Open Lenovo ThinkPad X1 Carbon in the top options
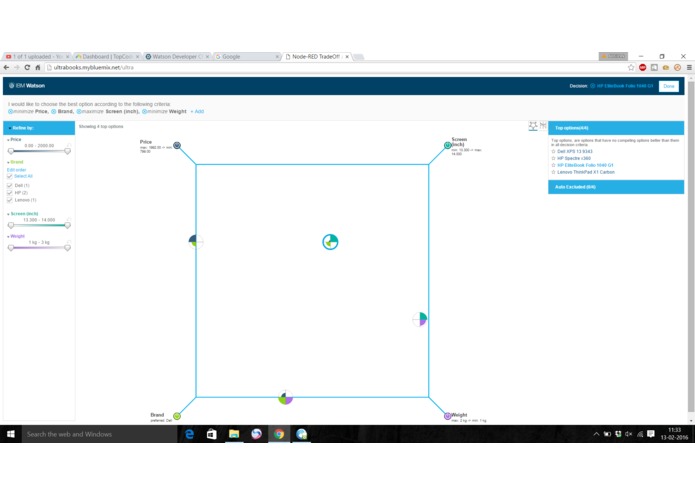 pyautogui.click(x=586, y=172)
